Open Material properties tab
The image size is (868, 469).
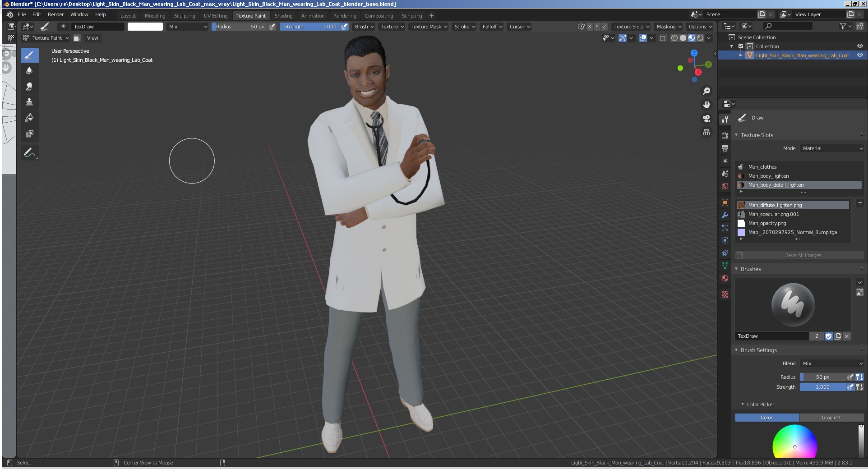coord(725,278)
